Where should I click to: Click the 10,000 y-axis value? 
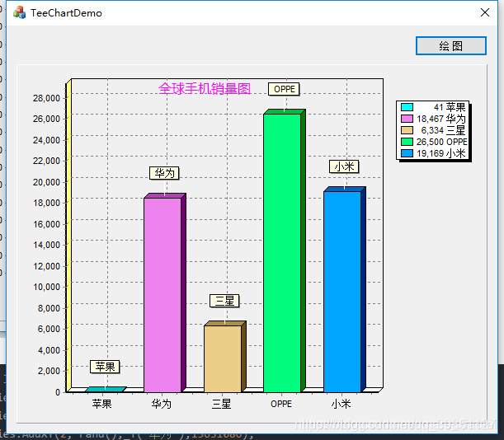pos(47,287)
